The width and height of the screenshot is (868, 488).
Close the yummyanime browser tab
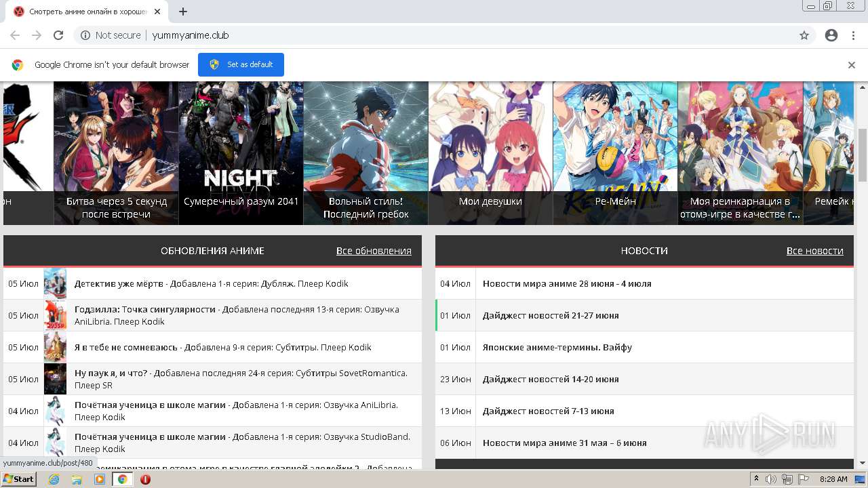click(x=157, y=12)
